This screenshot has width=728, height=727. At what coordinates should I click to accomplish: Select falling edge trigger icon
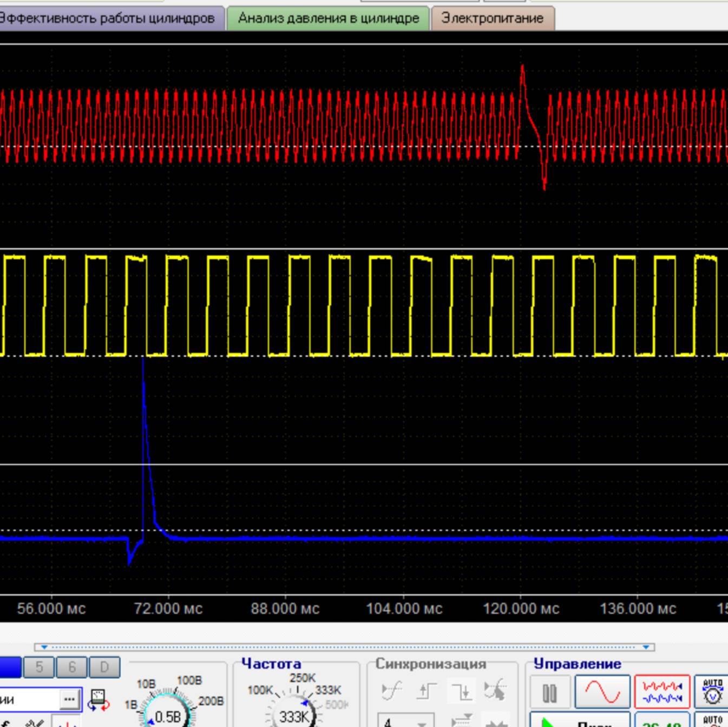tap(461, 691)
